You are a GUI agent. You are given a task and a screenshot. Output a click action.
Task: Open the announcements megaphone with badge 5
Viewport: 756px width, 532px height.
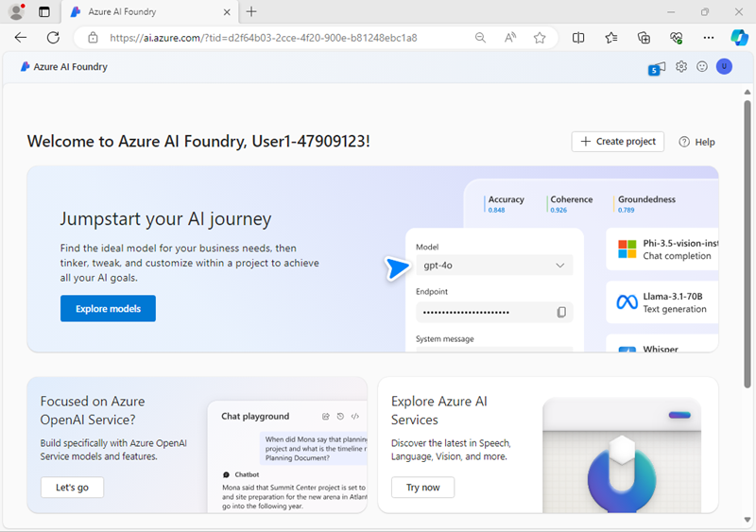(x=657, y=67)
